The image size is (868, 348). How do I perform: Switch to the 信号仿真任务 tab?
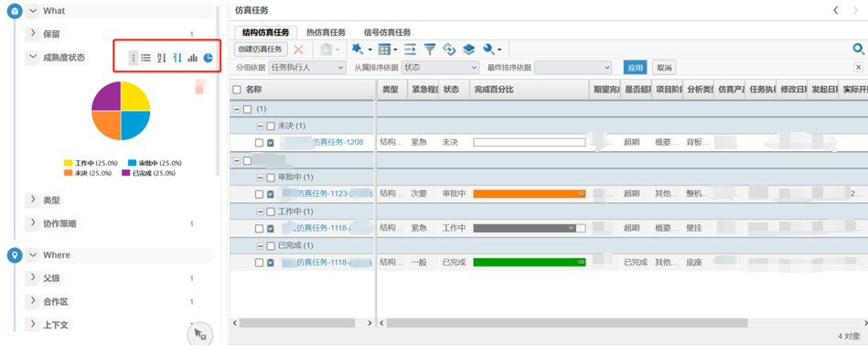[388, 33]
